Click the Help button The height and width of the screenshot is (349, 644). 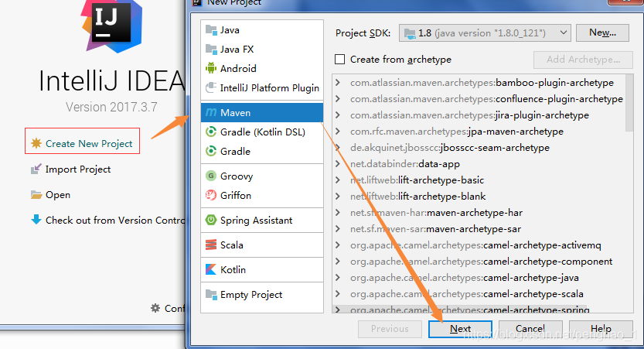(x=601, y=329)
